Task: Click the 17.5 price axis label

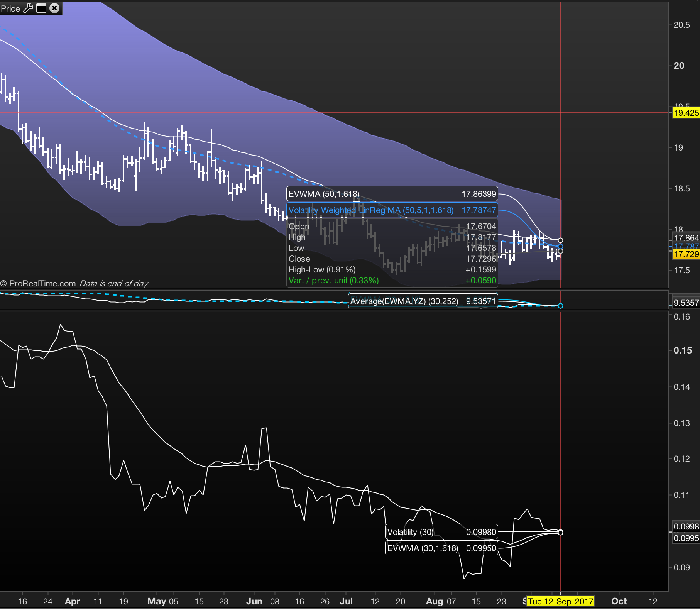Action: point(681,271)
